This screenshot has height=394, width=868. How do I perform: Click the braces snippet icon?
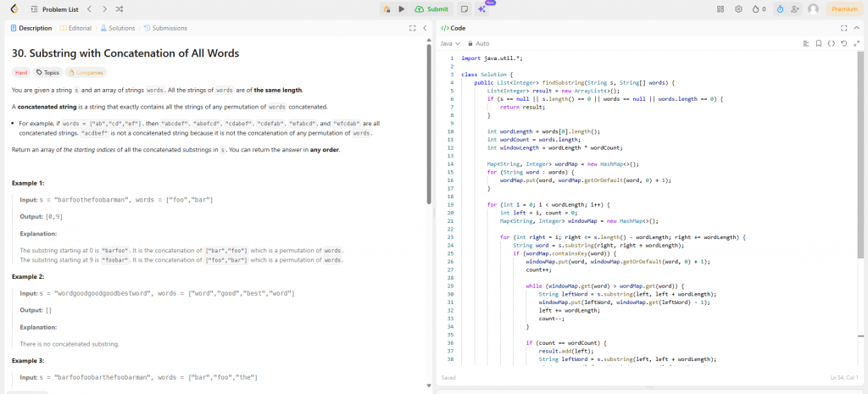(831, 43)
